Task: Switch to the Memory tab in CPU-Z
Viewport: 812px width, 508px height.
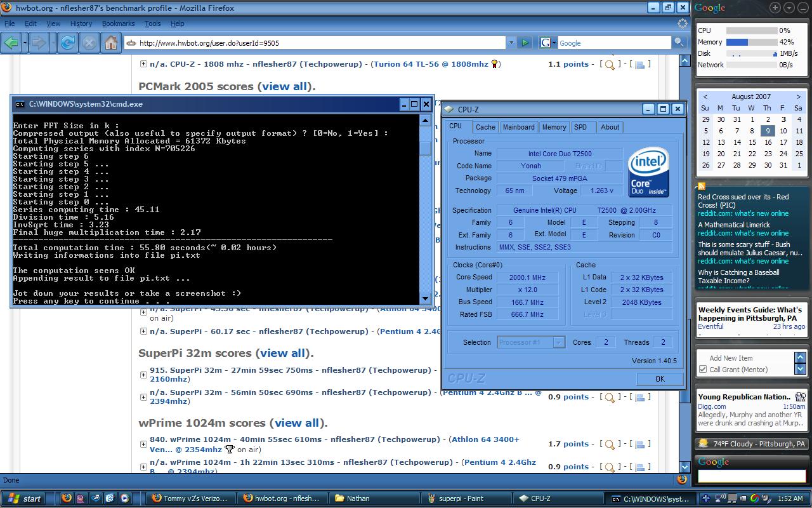Action: (x=554, y=127)
